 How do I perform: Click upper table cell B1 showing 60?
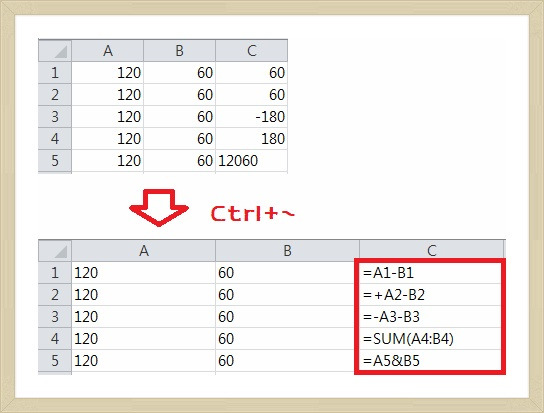(x=179, y=73)
